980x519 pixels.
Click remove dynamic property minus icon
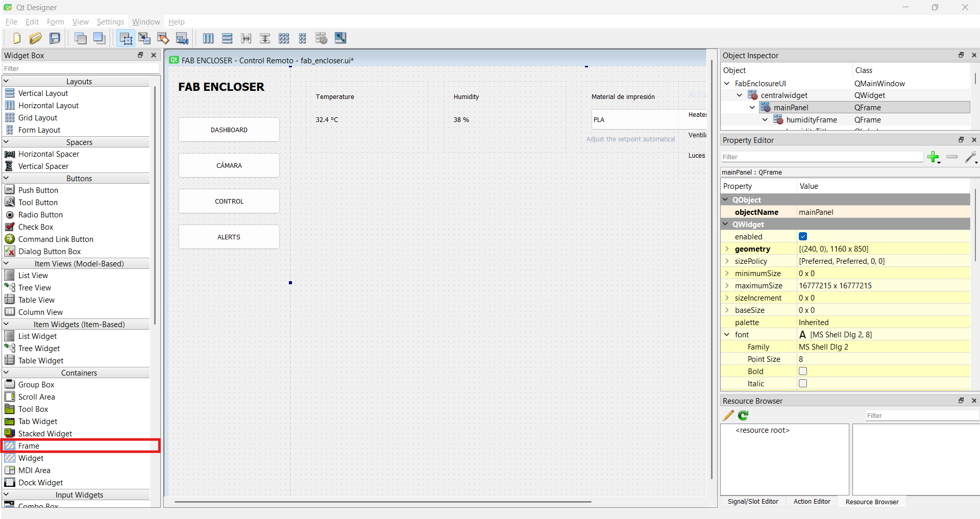click(x=952, y=157)
